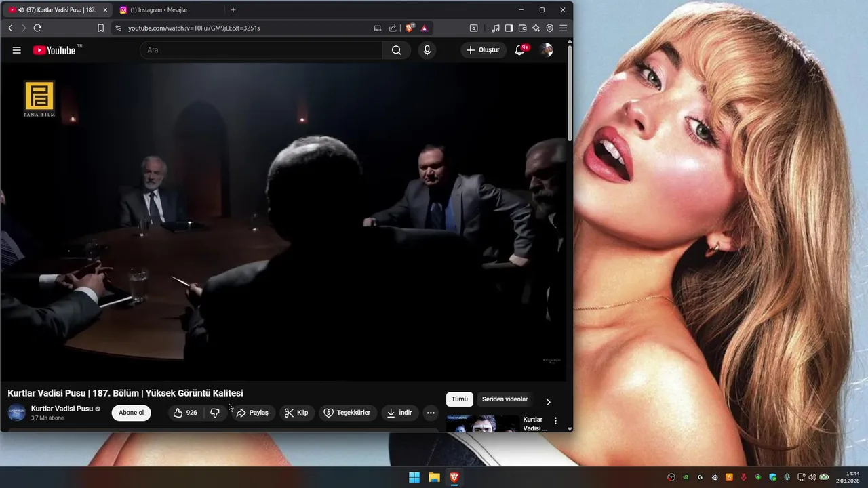Select the Tümü filter chip

click(x=460, y=399)
